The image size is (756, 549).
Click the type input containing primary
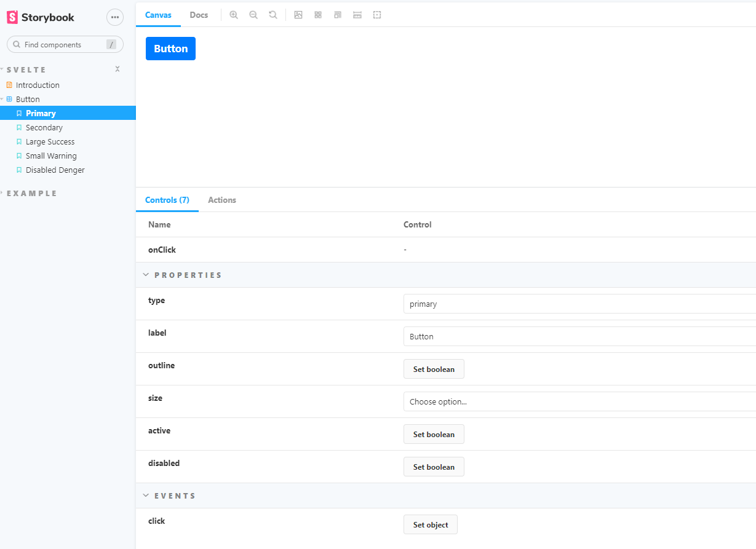tap(579, 304)
